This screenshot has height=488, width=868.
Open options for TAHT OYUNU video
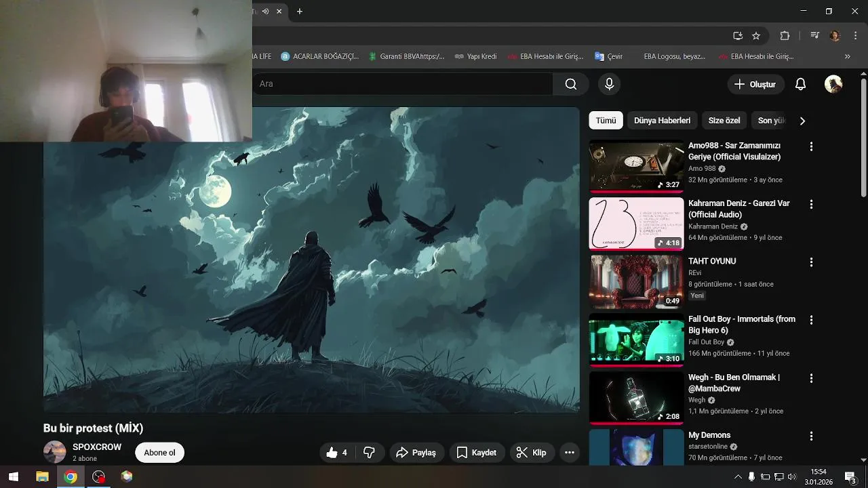click(x=811, y=262)
